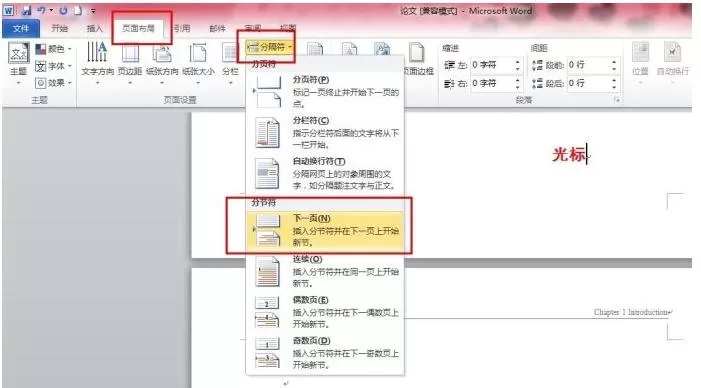Click the 下一页 section break icon

pos(268,231)
